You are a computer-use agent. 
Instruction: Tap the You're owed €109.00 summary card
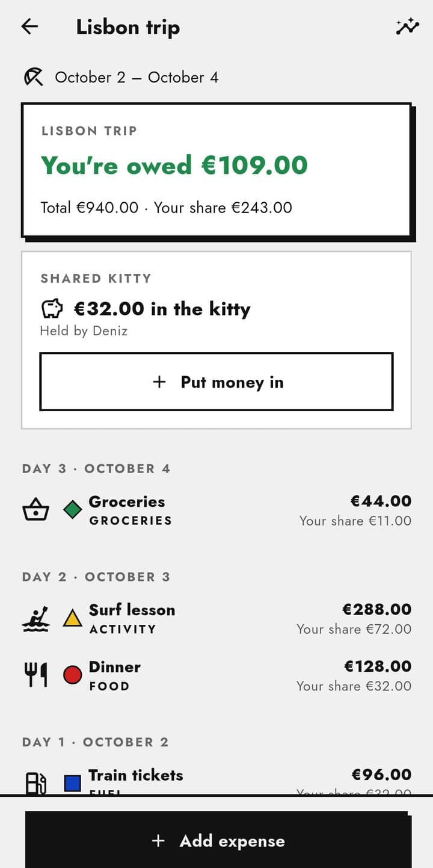216,170
